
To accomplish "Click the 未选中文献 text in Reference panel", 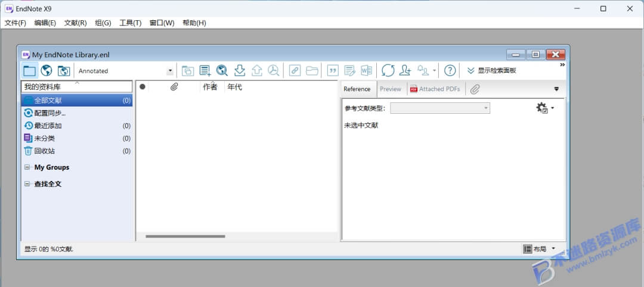I will [x=361, y=126].
